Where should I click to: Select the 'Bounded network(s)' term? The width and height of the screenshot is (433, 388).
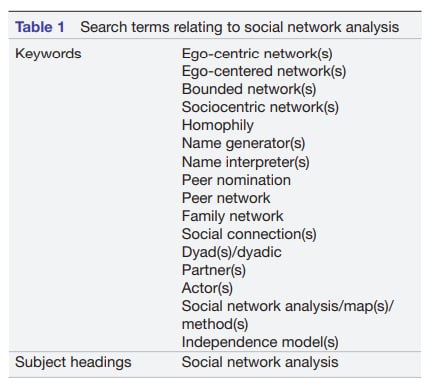(x=249, y=89)
